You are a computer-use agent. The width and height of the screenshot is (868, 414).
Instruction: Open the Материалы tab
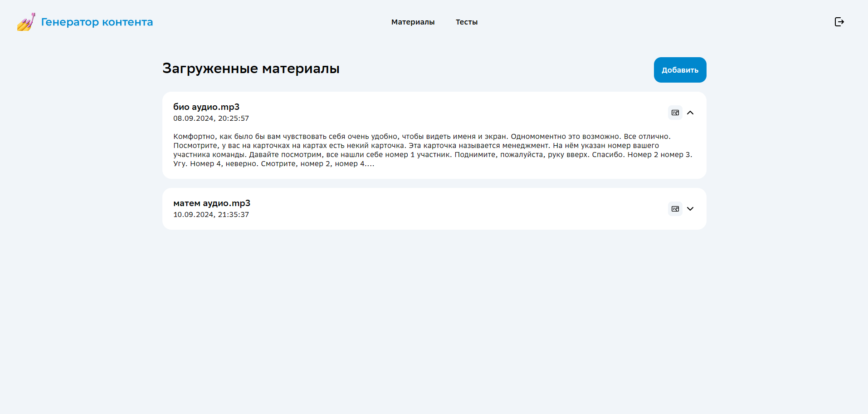pos(413,22)
